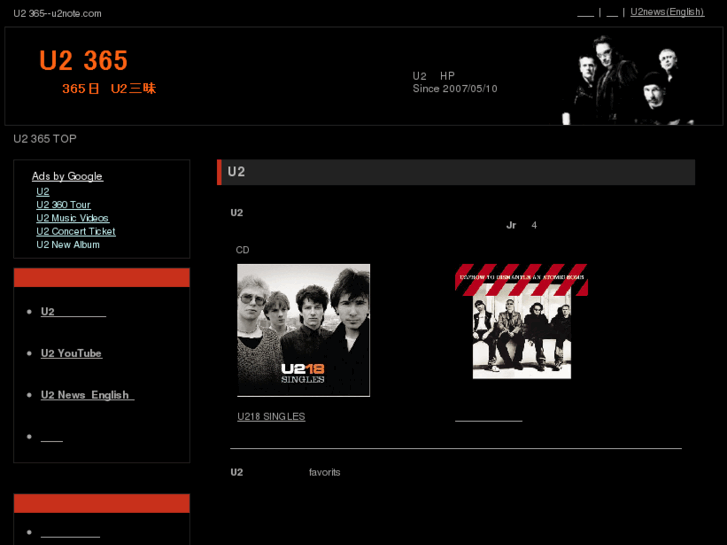Click the Since 2007/05/10 header text
The width and height of the screenshot is (727, 545).
455,89
